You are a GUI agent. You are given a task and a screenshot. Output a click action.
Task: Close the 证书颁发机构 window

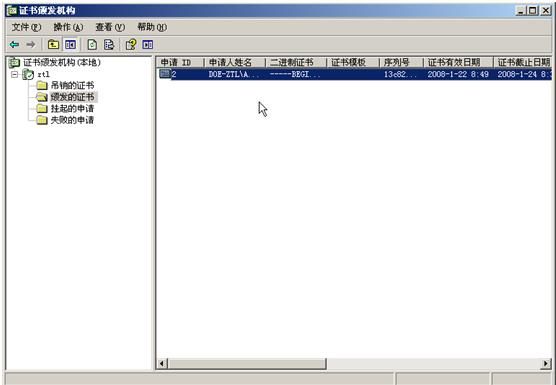(x=546, y=11)
